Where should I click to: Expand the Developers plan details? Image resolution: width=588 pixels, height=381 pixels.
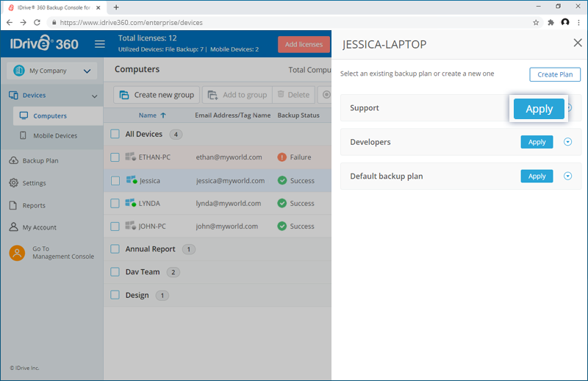pyautogui.click(x=567, y=142)
